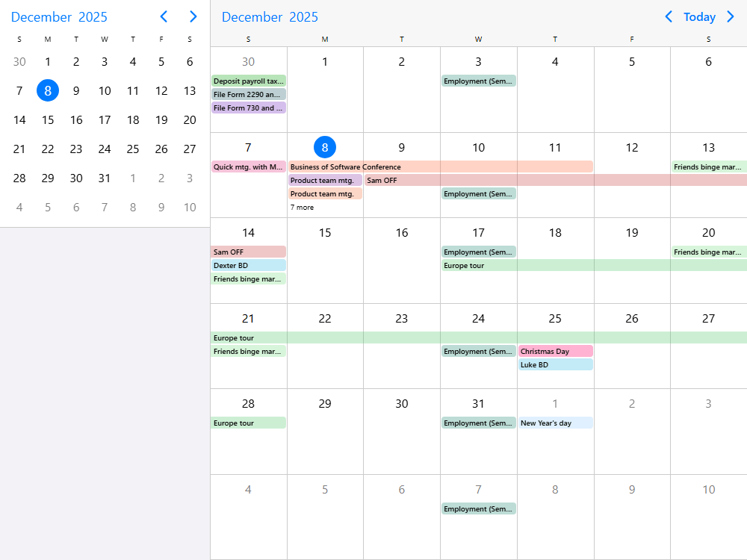Select date 25 in the mini calendar
Viewport: 747px width, 560px height.
(133, 149)
